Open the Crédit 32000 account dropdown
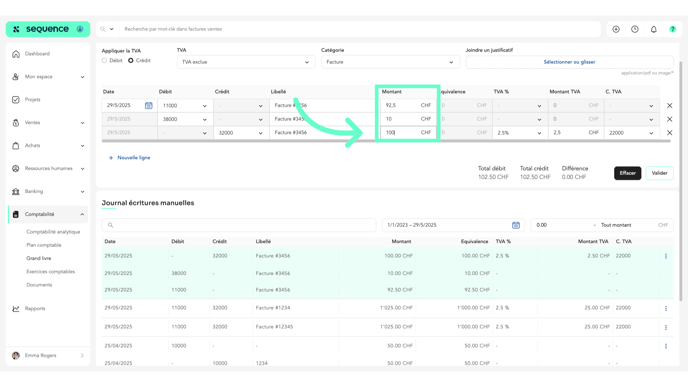Image resolution: width=688 pixels, height=387 pixels. tap(240, 133)
